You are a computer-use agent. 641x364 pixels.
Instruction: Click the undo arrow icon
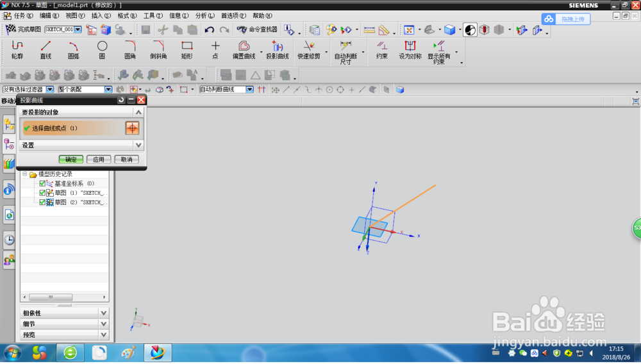[x=210, y=30]
